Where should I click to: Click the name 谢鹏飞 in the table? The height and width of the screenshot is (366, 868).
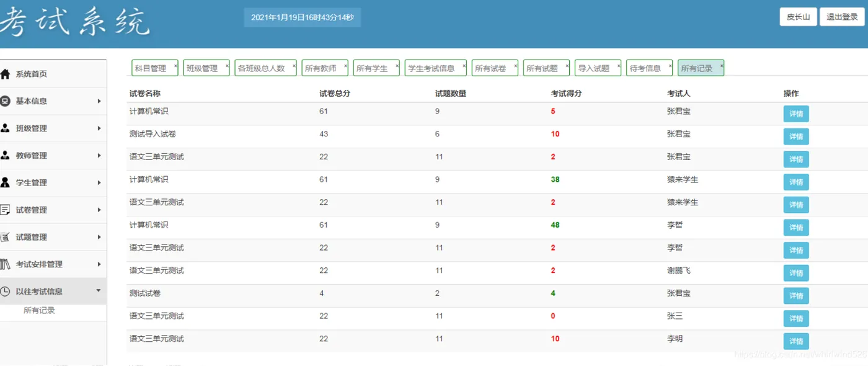click(679, 270)
